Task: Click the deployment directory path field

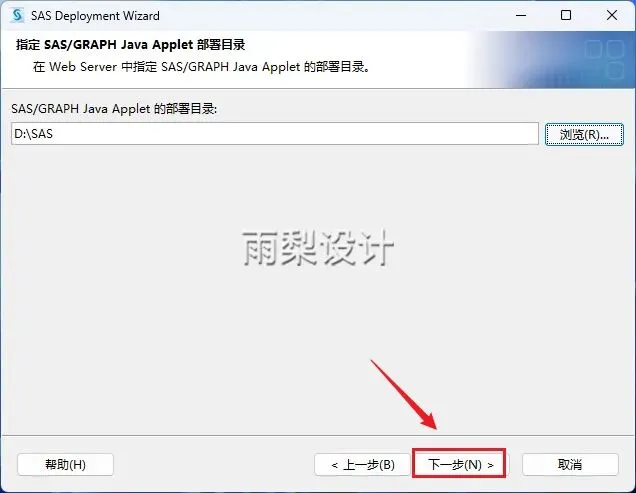Action: point(275,133)
